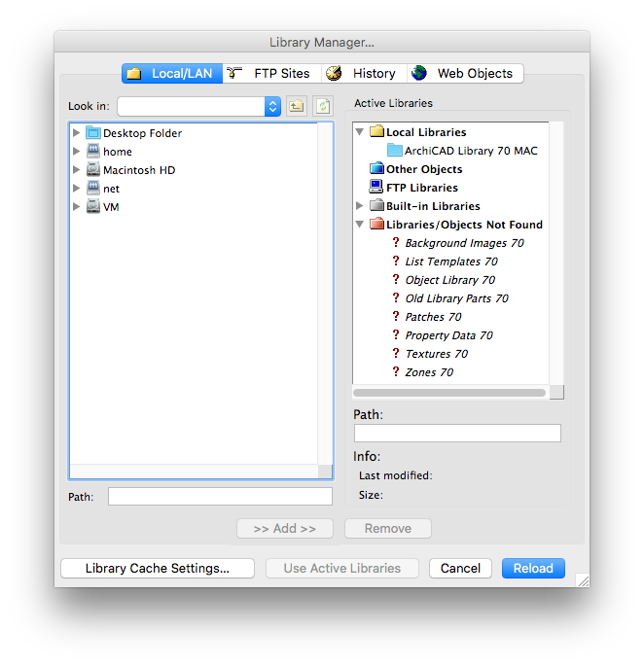
Task: Click the refresh folder icon beside Look in
Action: point(323,106)
